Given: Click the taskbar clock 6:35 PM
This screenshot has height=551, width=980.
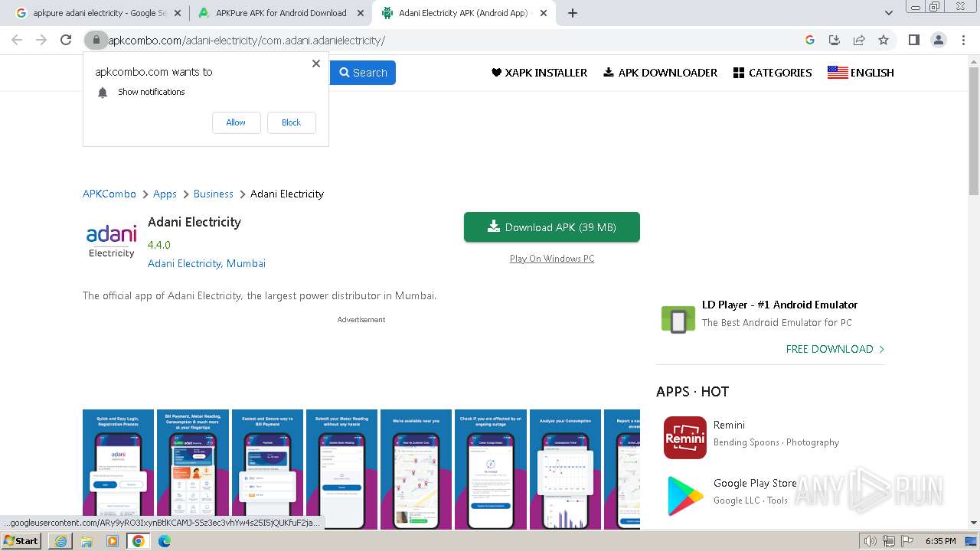Looking at the screenshot, I should point(941,541).
